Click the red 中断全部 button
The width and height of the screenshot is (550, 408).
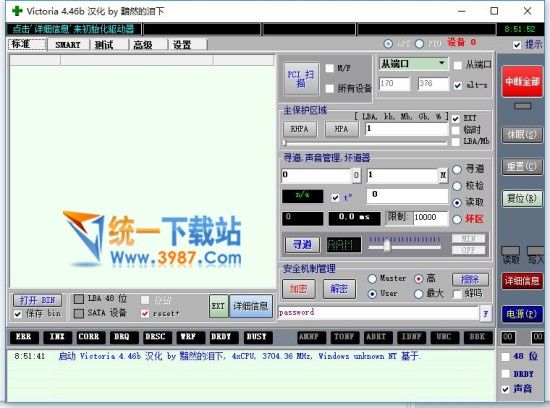522,82
